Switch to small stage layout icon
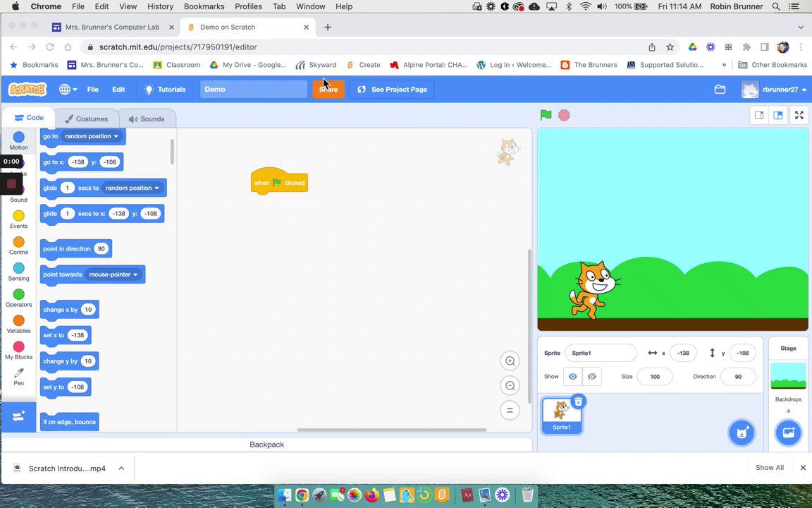 (x=759, y=115)
